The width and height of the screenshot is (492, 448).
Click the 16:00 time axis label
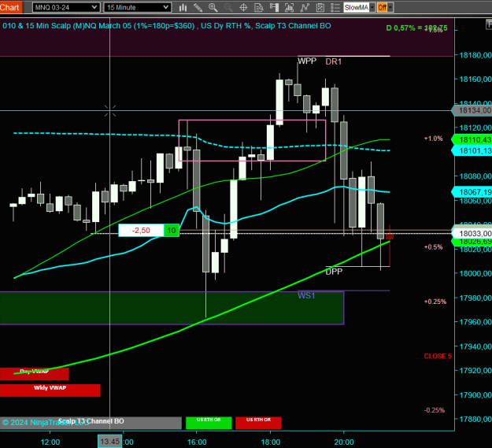coord(197,442)
